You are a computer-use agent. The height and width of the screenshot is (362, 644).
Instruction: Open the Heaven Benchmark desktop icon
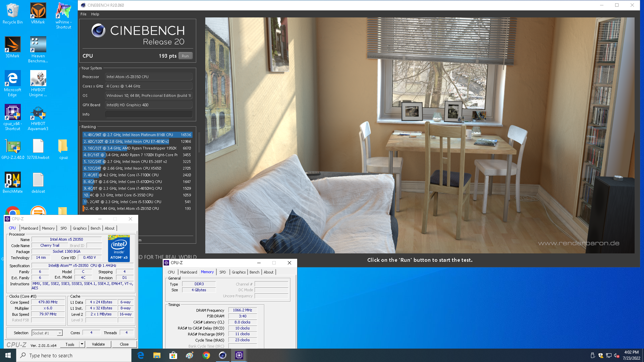click(x=38, y=50)
